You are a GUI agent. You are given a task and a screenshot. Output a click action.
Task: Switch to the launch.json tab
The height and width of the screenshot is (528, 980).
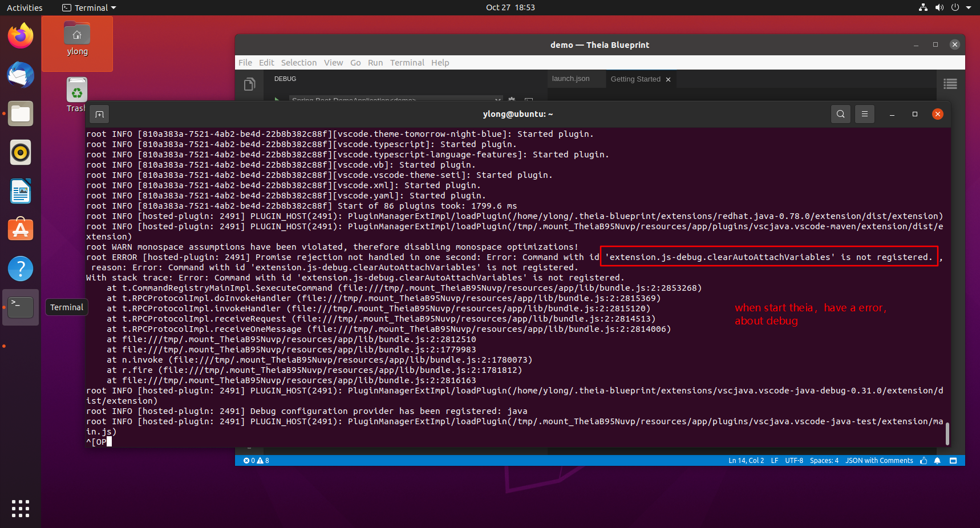point(570,79)
